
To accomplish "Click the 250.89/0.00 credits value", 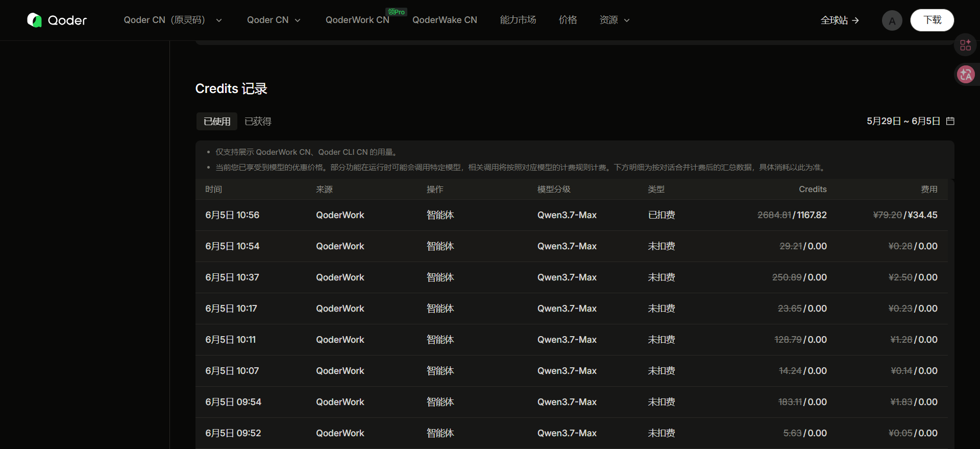I will pos(799,277).
